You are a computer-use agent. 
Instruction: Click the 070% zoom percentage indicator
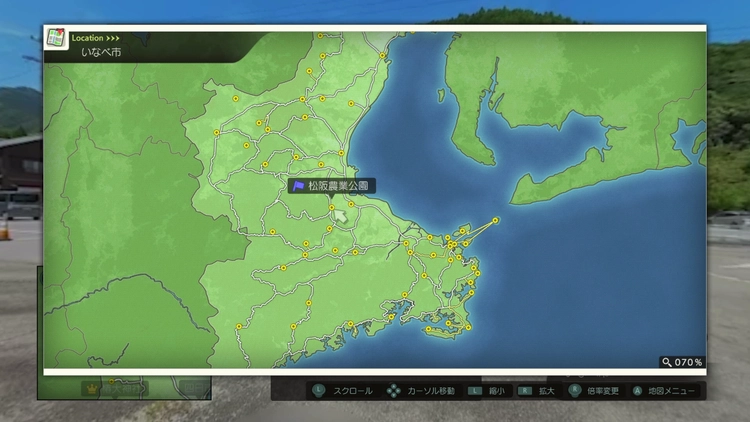coord(687,362)
